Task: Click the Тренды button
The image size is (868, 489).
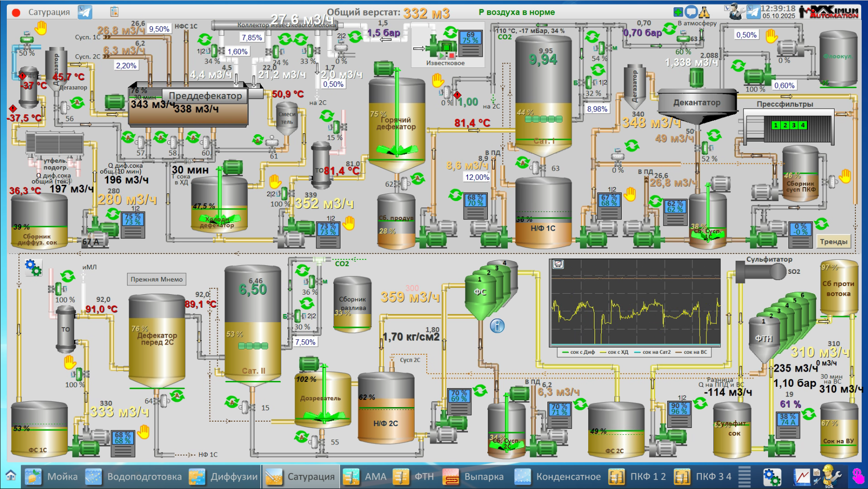Action: pos(834,241)
